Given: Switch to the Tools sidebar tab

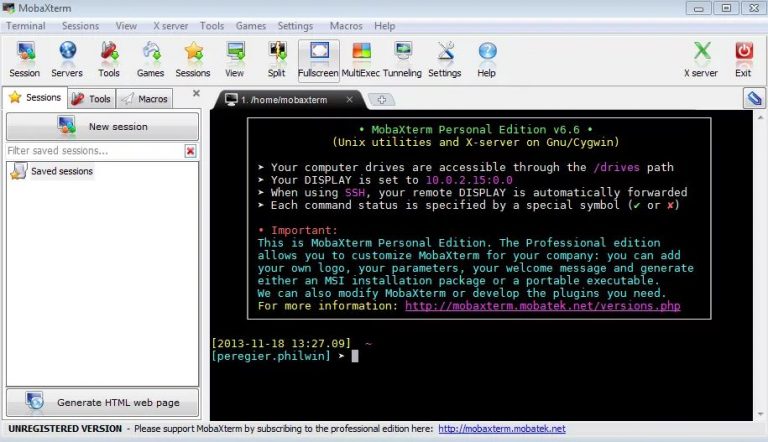Looking at the screenshot, I should click(92, 99).
